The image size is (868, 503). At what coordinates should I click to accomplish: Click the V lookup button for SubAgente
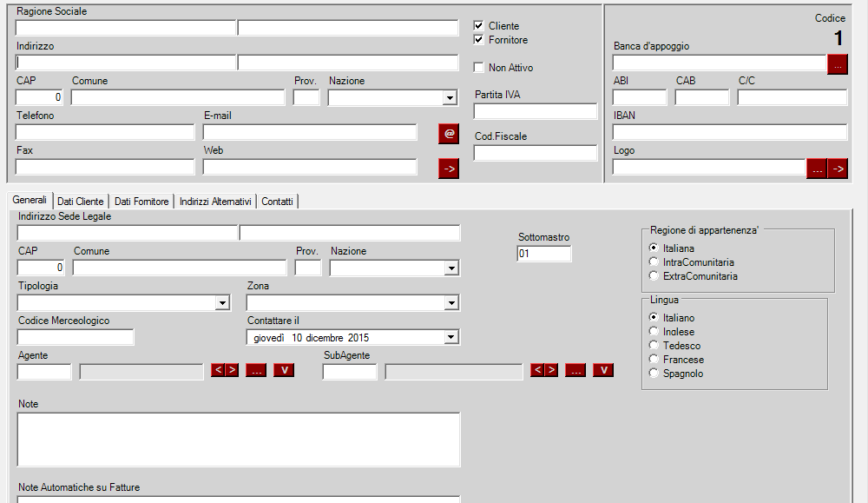pyautogui.click(x=602, y=370)
